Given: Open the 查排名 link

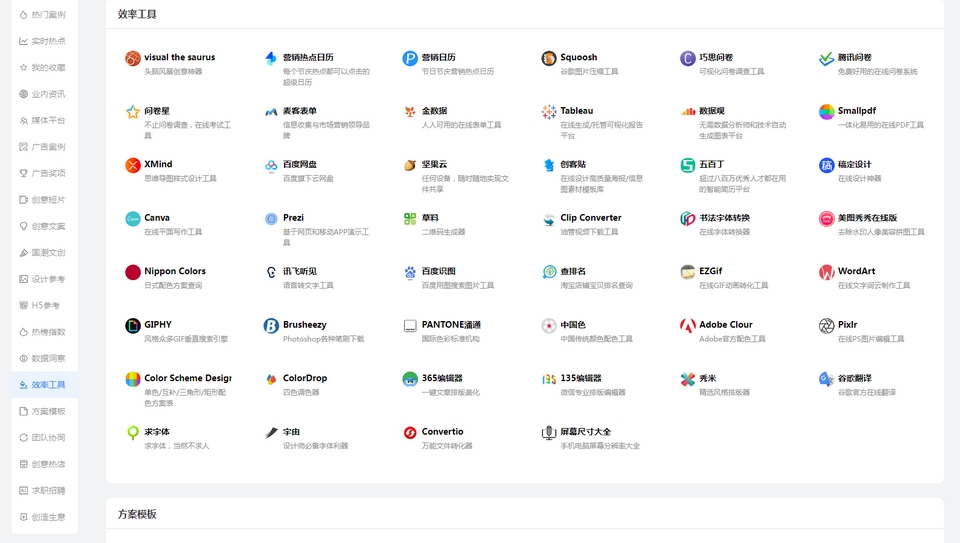Looking at the screenshot, I should [x=573, y=271].
